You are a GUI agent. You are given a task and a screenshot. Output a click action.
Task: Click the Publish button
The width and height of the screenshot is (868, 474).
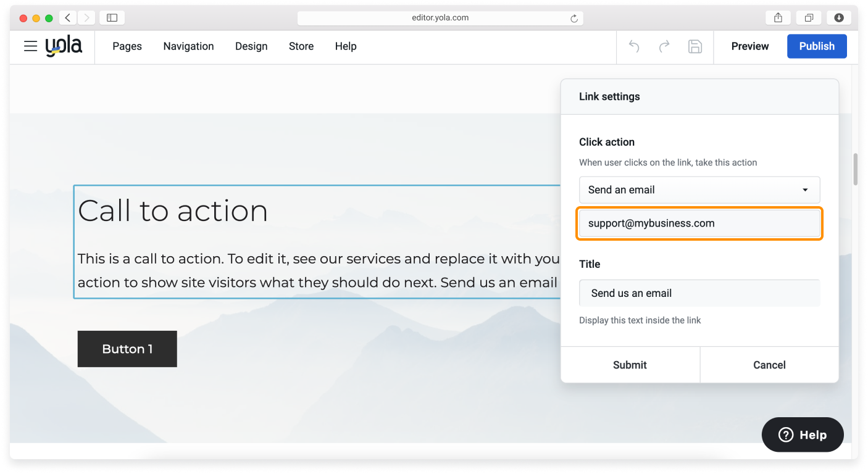point(817,46)
